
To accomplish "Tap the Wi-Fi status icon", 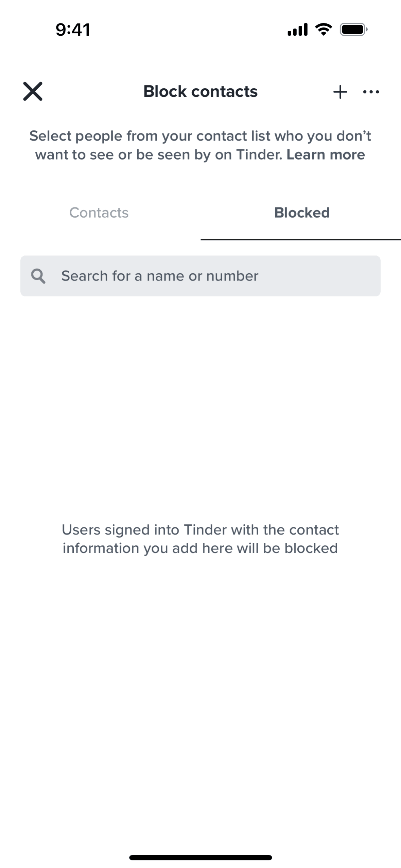I will (x=324, y=30).
